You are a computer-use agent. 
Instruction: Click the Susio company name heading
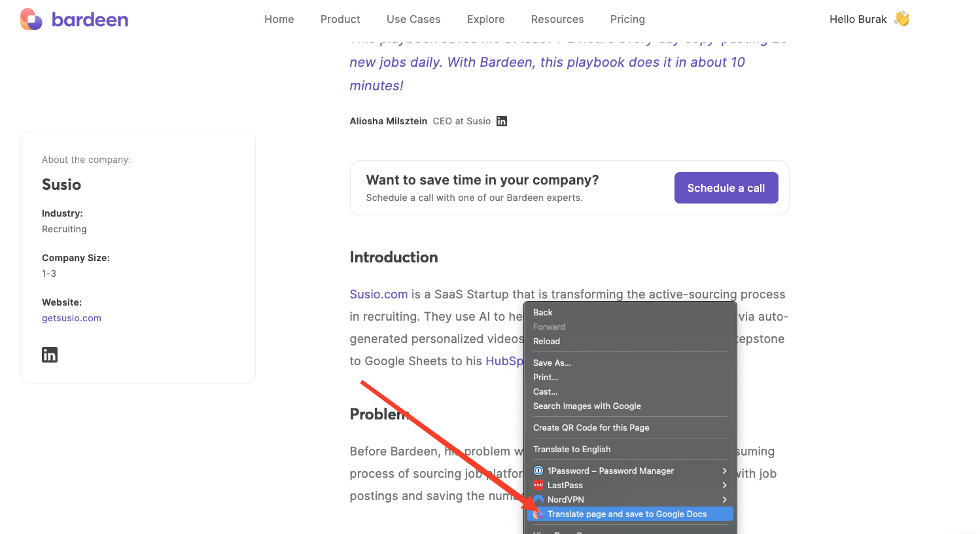coord(61,185)
